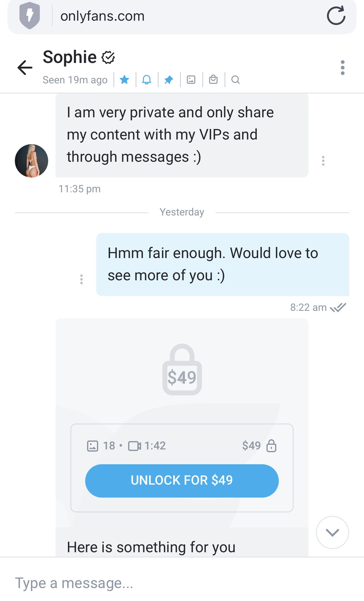
Task: Toggle the notification bell icon
Action: coord(147,80)
